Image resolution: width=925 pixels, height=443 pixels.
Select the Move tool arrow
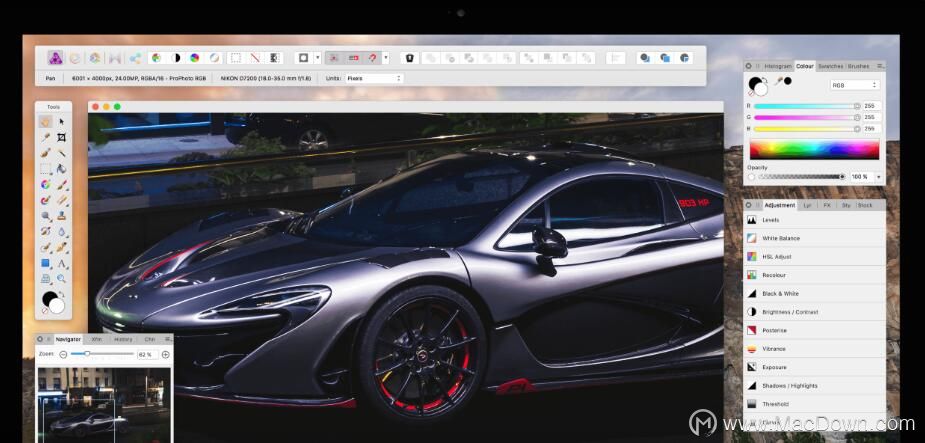tap(61, 122)
